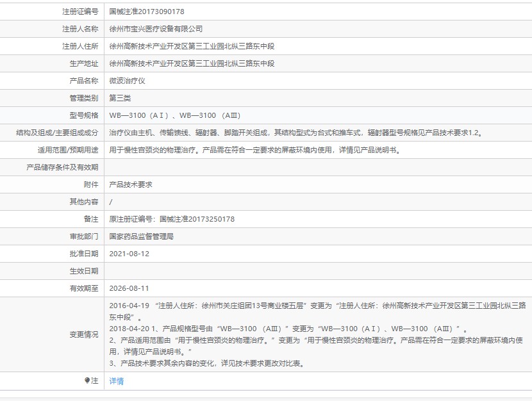This screenshot has height=401, width=532.
Task: Click the 批准日期 label
Action: click(84, 254)
